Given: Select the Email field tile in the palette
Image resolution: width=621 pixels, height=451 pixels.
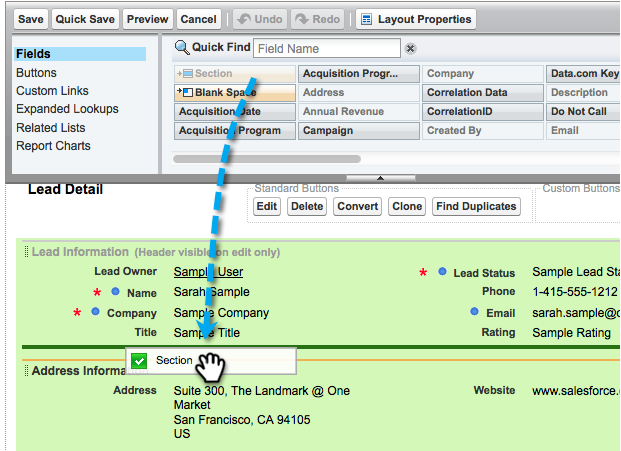Looking at the screenshot, I should point(583,131).
